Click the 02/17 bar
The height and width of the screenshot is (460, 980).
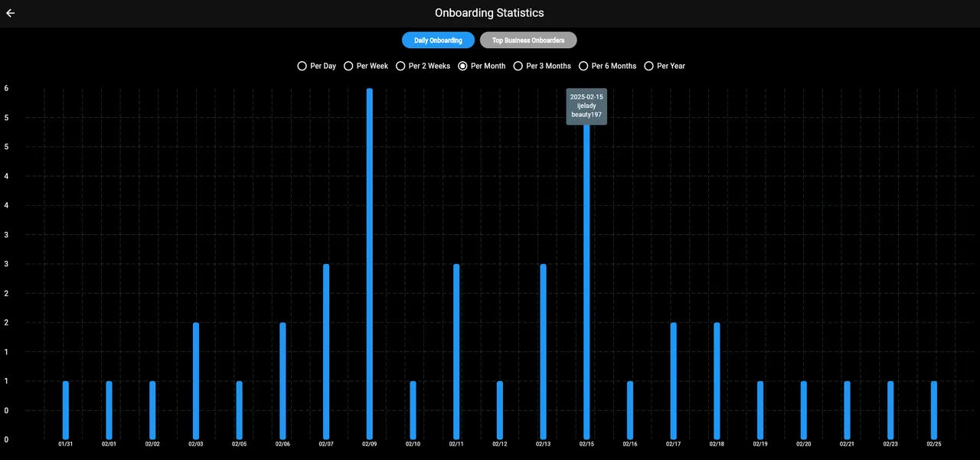coord(674,381)
